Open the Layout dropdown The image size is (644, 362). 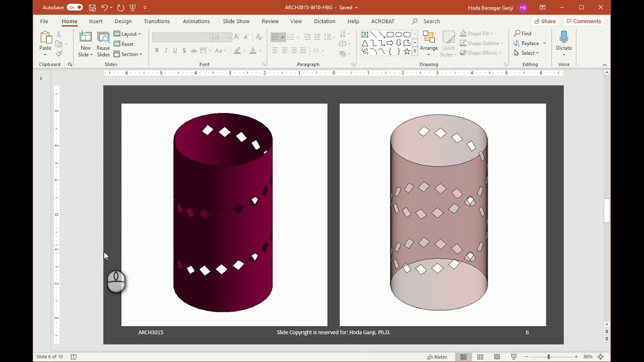click(x=127, y=34)
